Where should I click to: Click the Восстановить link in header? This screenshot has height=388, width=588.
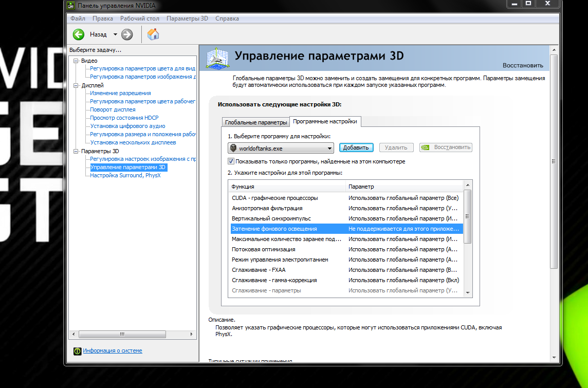tap(523, 65)
